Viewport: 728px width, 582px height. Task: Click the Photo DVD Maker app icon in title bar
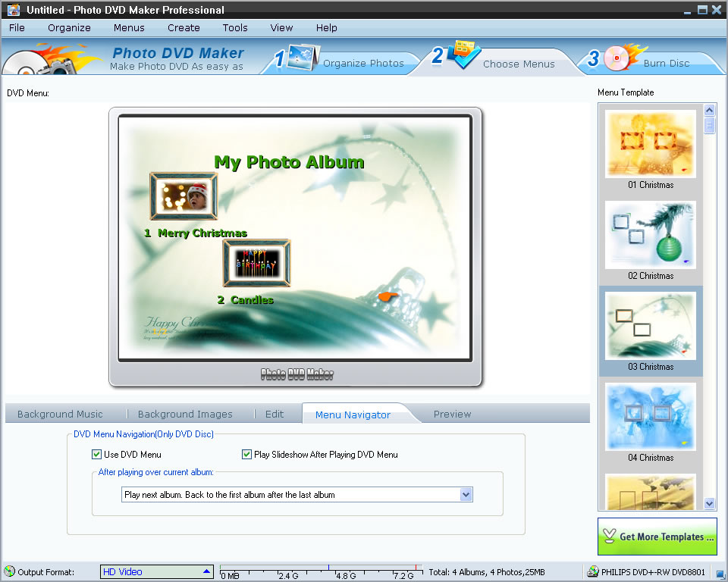(14, 9)
